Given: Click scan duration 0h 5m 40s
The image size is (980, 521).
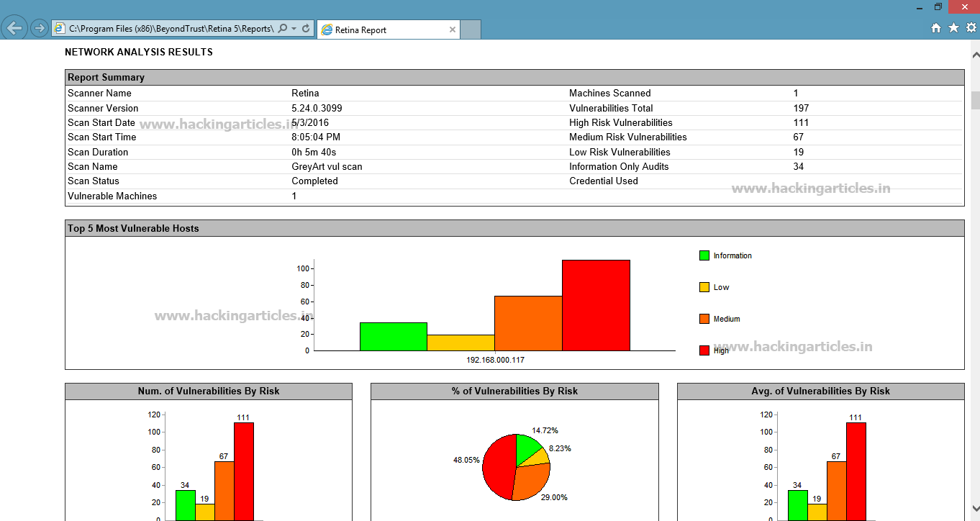Looking at the screenshot, I should click(x=314, y=152).
